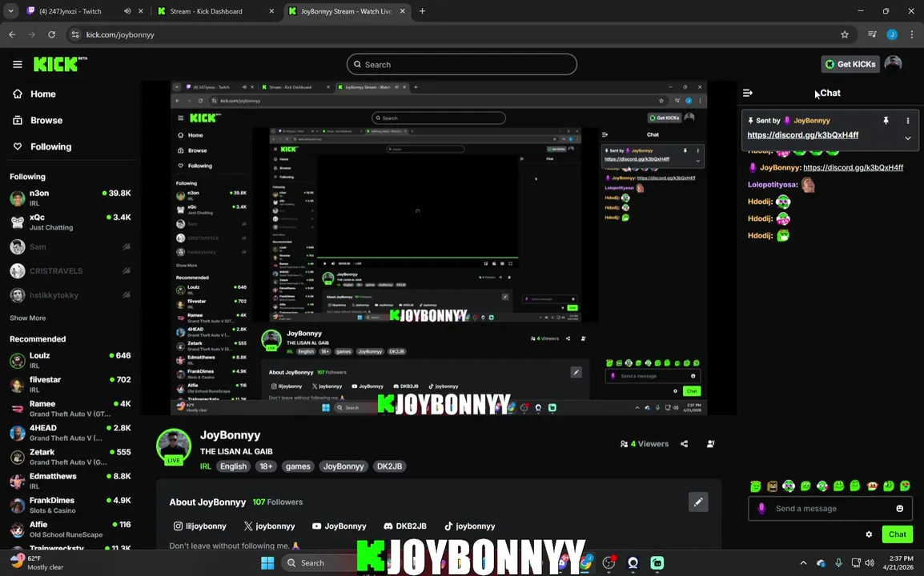The image size is (924, 576).
Task: Open Discord link DKB2JB
Action: tap(405, 526)
